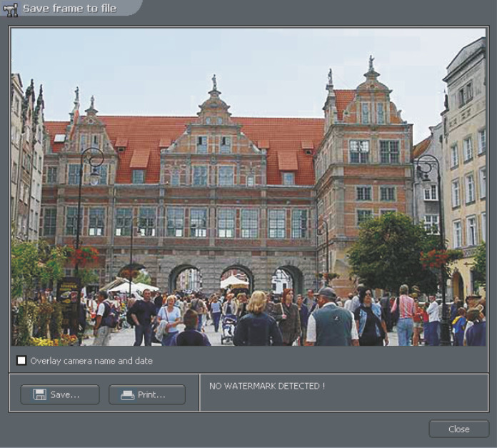Close the Save frame dialog
This screenshot has height=448, width=497.
point(458,429)
